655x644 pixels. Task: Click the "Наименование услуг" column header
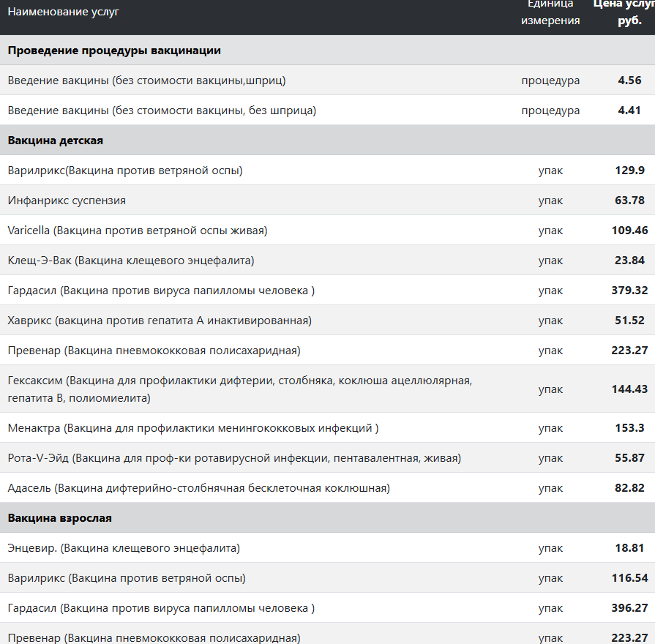coord(63,12)
